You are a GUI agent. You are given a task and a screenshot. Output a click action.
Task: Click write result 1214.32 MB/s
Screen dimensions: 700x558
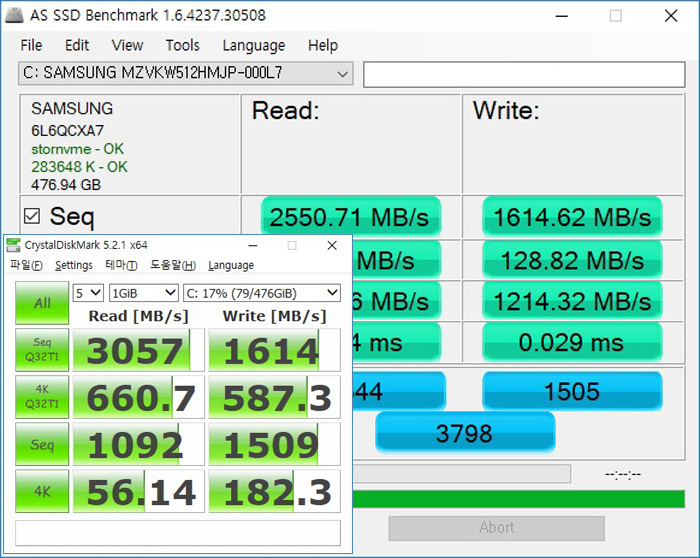pos(572,301)
